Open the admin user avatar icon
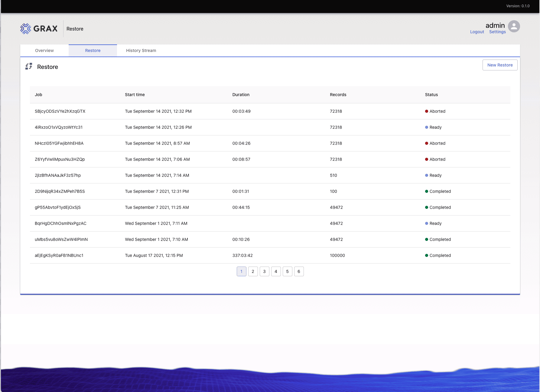The height and width of the screenshot is (392, 540). (x=514, y=27)
